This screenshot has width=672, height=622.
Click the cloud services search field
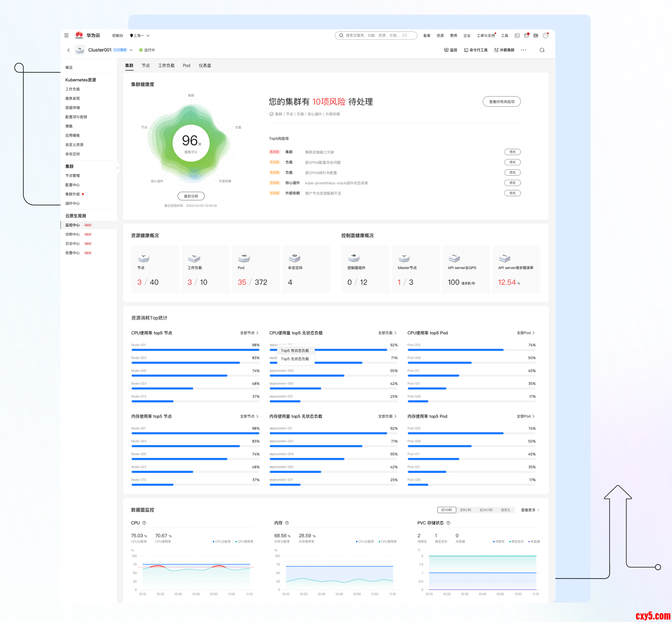tap(376, 35)
